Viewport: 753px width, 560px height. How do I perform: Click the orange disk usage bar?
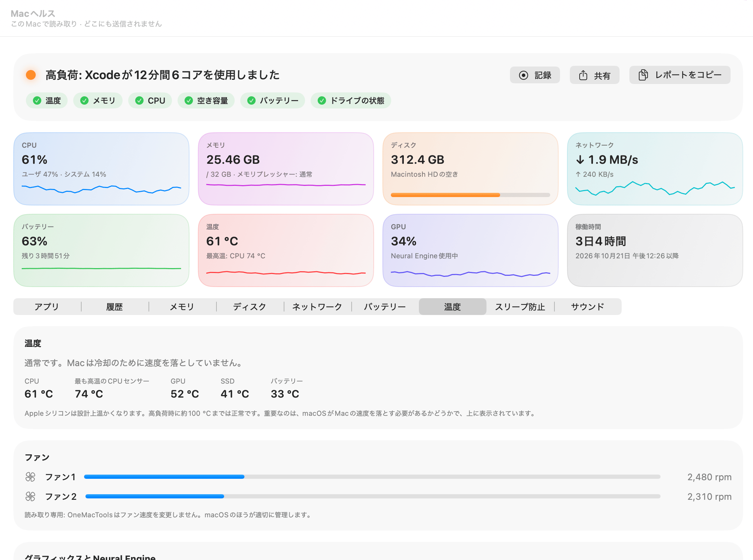(470, 195)
